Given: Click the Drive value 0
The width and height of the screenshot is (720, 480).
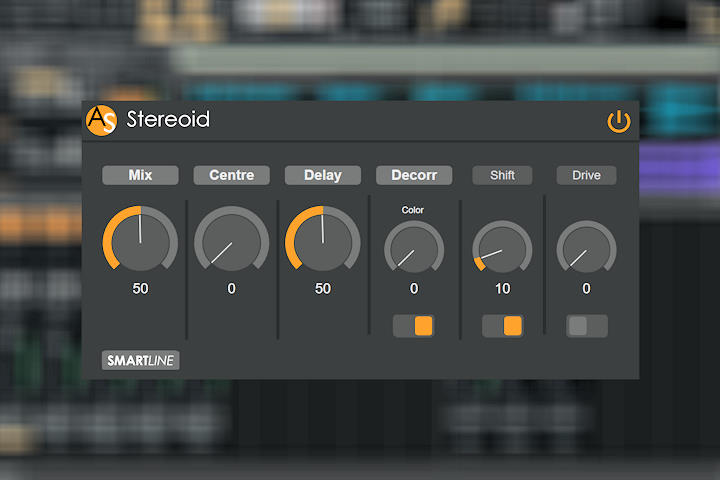Looking at the screenshot, I should 586,288.
